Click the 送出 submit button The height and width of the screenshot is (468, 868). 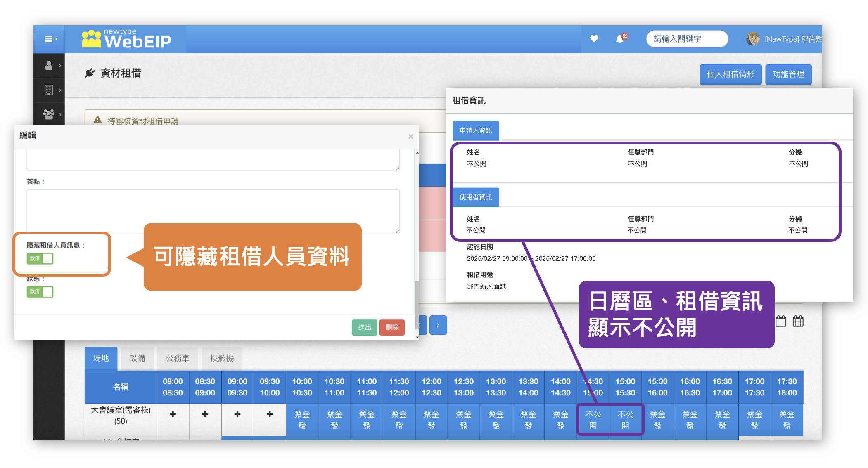coord(364,327)
